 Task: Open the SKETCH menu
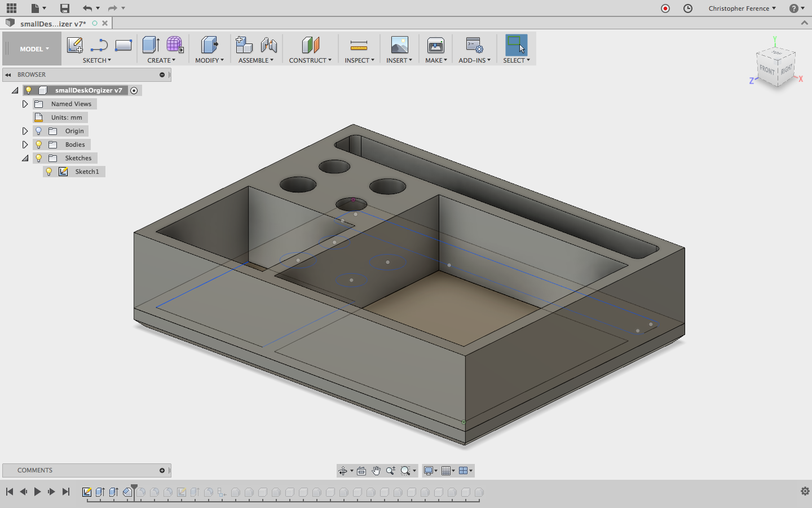tap(97, 60)
